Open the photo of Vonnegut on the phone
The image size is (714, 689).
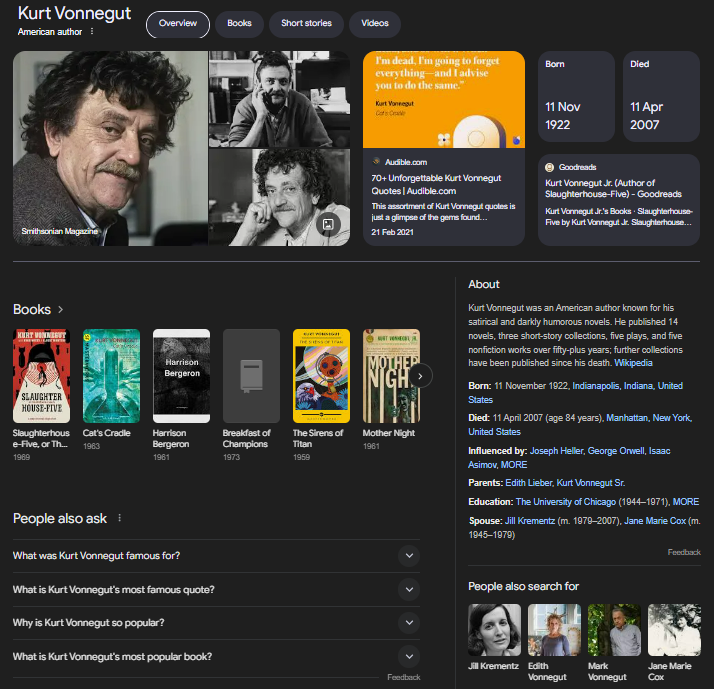pyautogui.click(x=280, y=99)
